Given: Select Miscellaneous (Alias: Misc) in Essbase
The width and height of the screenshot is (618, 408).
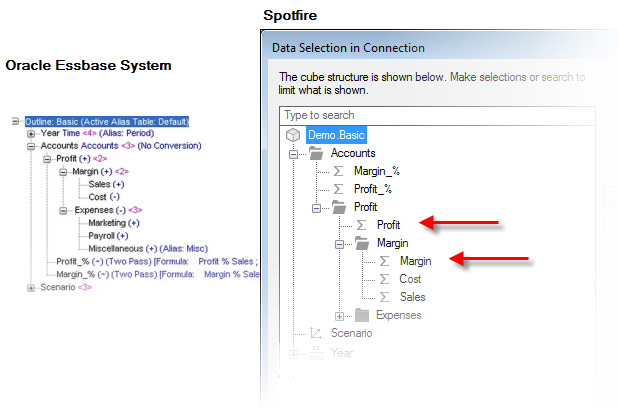Looking at the screenshot, I should (x=148, y=249).
